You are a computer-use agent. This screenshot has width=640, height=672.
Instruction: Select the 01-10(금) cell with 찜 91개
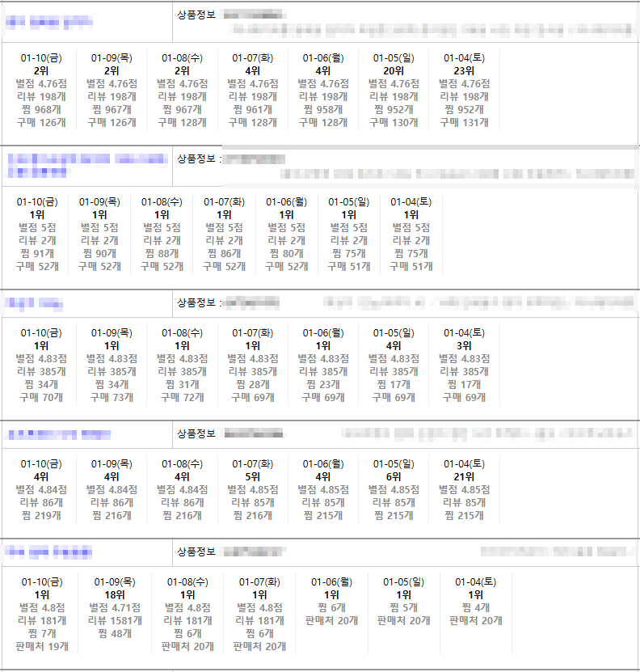click(x=37, y=234)
